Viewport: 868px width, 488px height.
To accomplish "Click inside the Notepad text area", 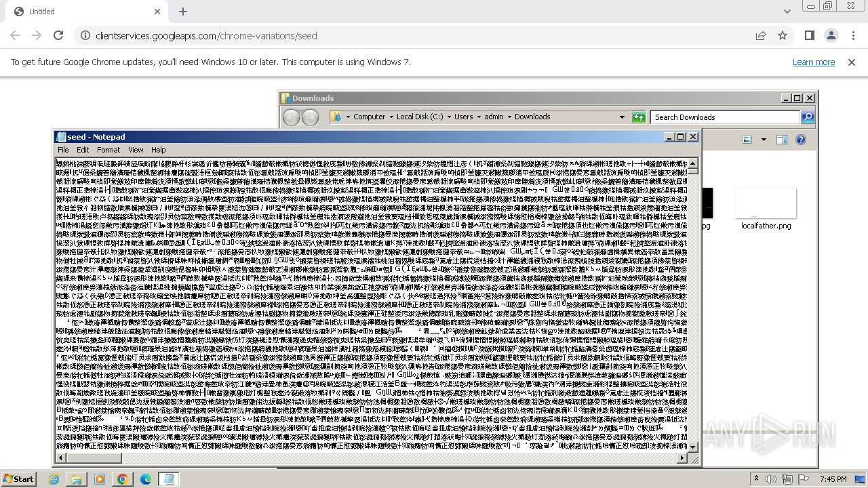I will click(x=372, y=305).
